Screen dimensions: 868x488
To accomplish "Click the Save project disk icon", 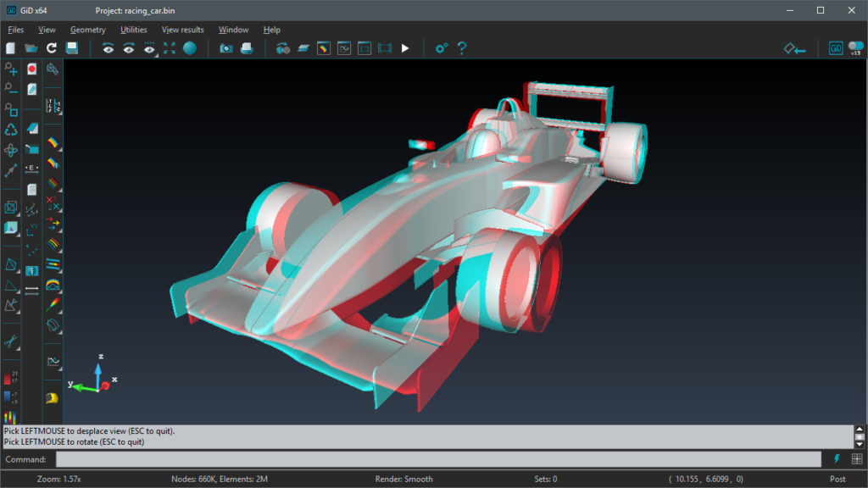I will pos(72,48).
